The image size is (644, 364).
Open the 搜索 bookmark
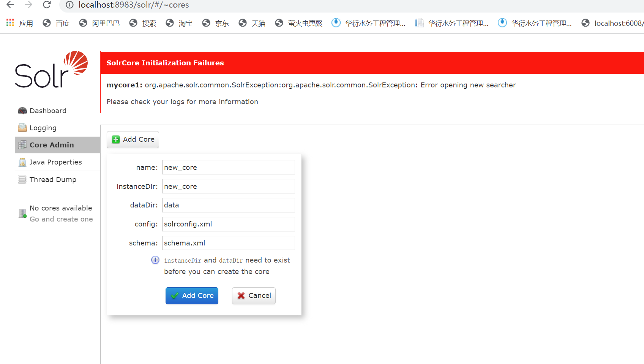tap(142, 23)
